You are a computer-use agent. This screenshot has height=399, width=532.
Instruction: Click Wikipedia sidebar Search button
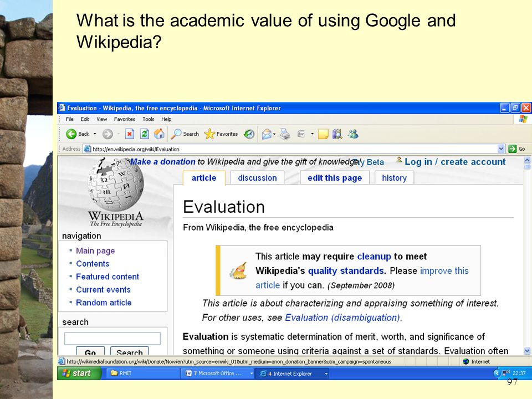pos(129,351)
